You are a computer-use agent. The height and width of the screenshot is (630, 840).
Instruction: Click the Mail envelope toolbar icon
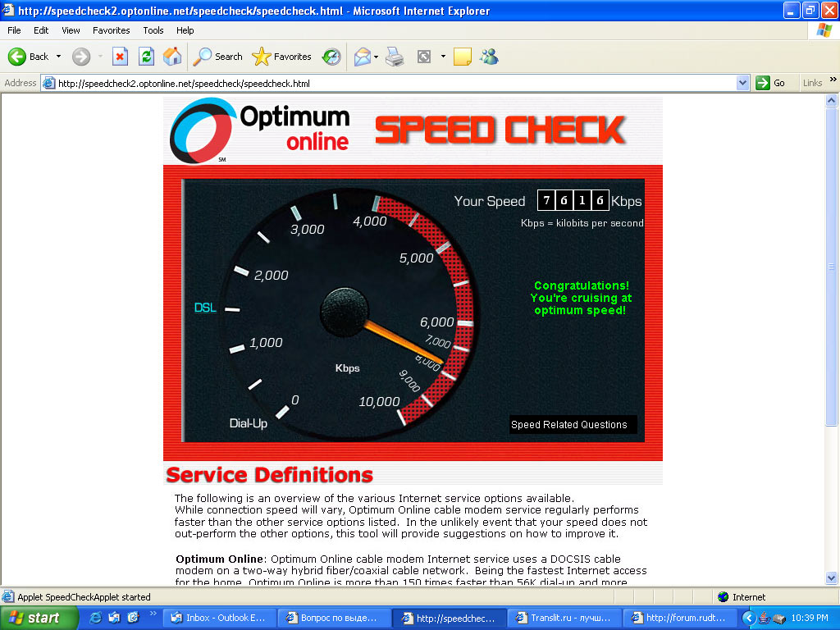363,57
